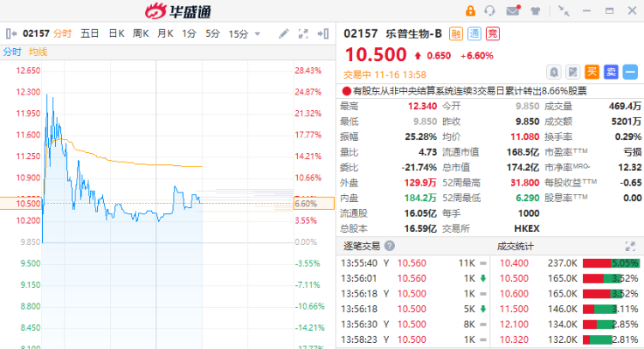Open the shareholder transfer announcement text
The image size is (644, 349).
coord(470,91)
